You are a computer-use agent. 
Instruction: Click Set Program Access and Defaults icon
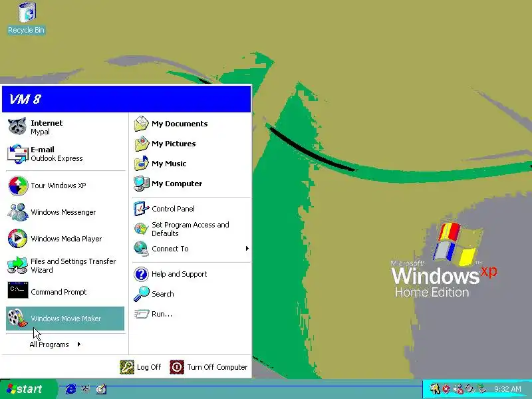pos(141,229)
